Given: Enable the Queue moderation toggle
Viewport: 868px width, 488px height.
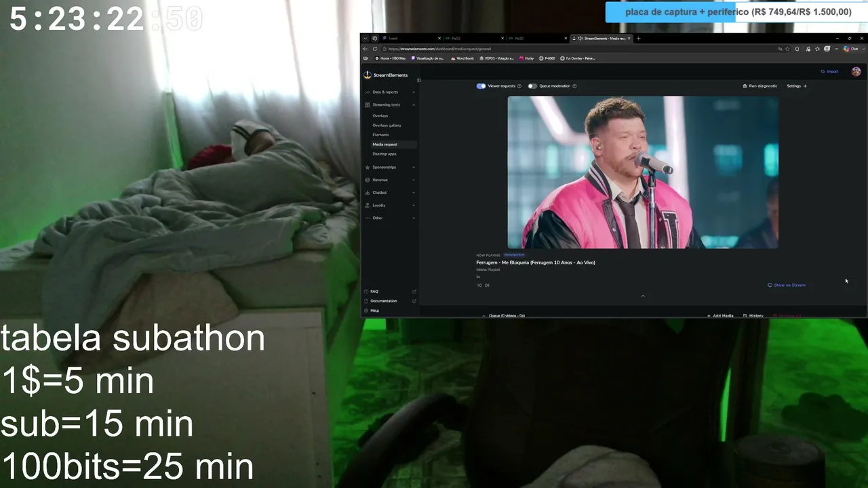Looking at the screenshot, I should [x=532, y=86].
